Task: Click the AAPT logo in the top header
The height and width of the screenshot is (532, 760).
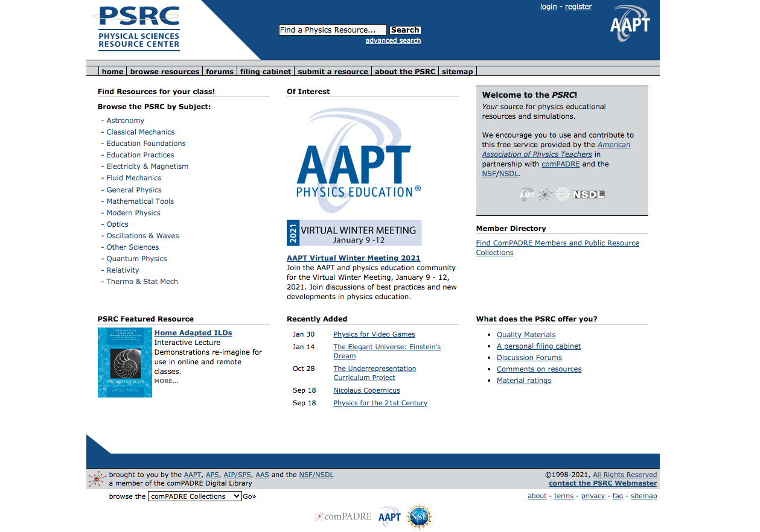Action: 630,24
